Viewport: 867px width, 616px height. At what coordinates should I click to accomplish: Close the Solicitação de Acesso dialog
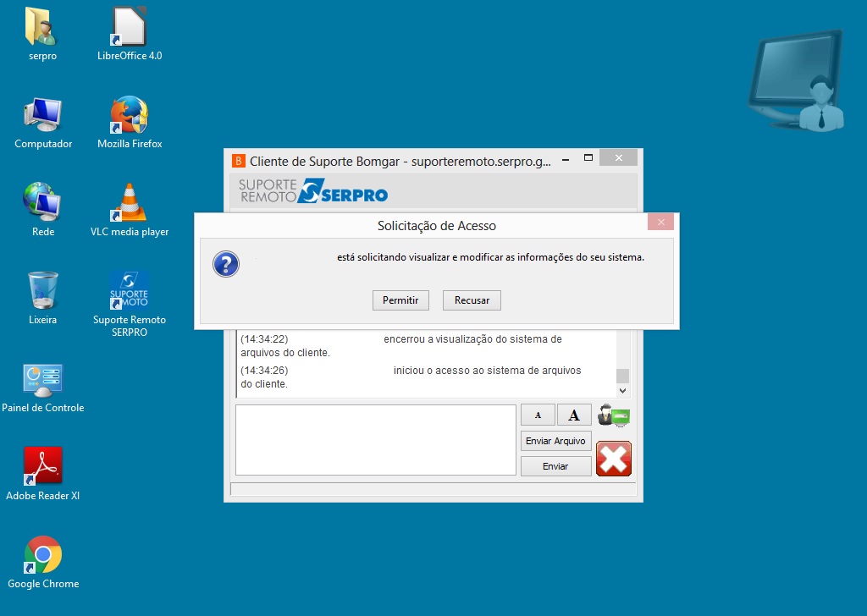click(660, 222)
